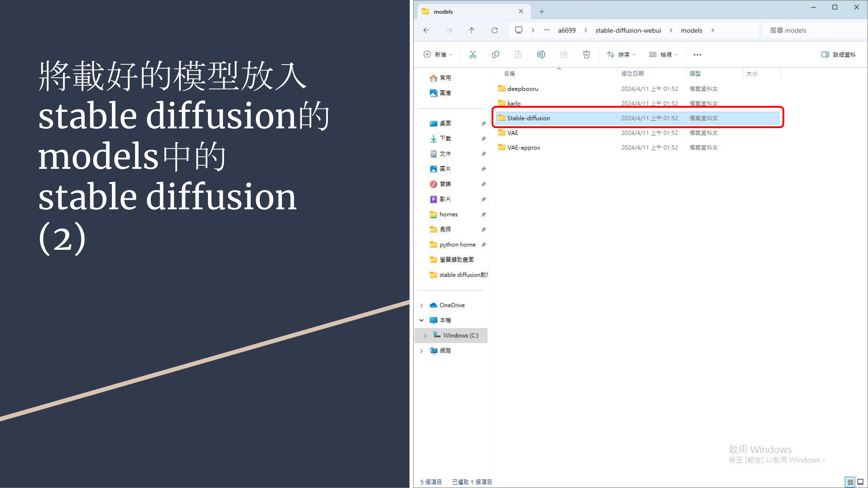
Task: Copy the selected folder using copy icon
Action: (495, 55)
